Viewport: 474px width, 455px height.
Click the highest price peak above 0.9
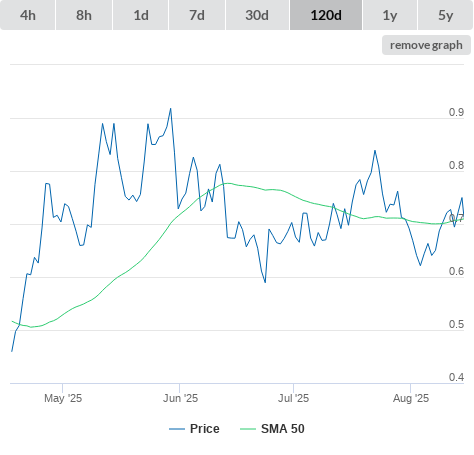(x=171, y=109)
